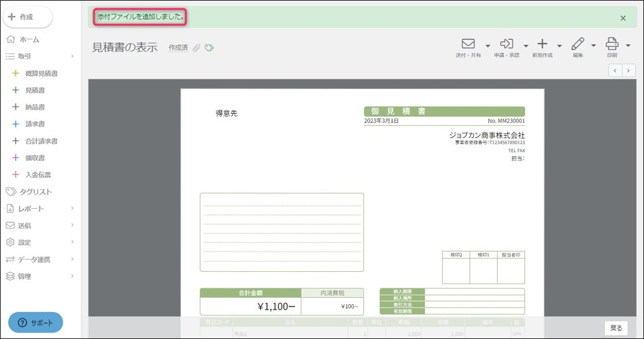Click plus icon beside 入金伝票
The height and width of the screenshot is (339, 644).
[x=15, y=175]
